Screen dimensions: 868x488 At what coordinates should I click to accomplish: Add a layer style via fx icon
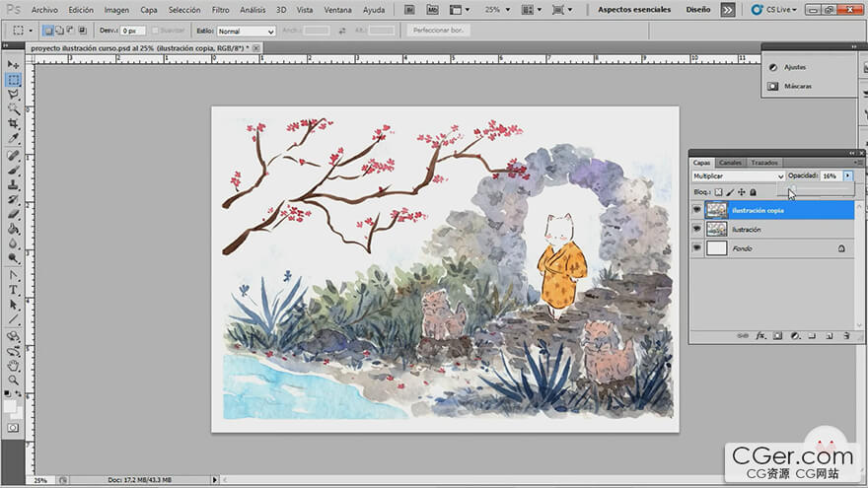pyautogui.click(x=760, y=336)
